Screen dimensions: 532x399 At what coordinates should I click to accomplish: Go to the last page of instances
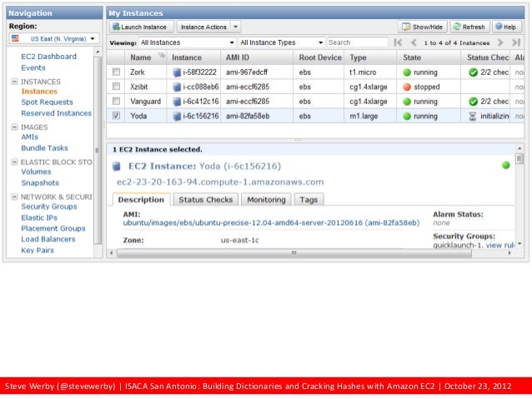pyautogui.click(x=516, y=42)
